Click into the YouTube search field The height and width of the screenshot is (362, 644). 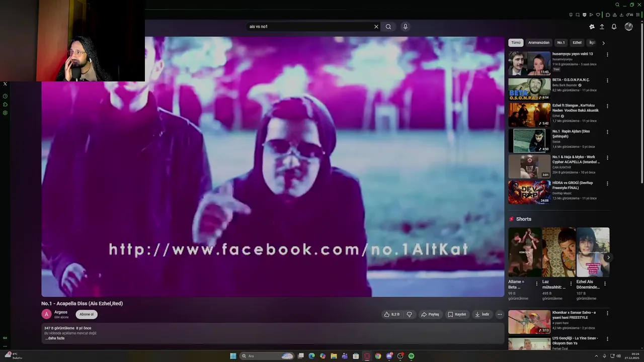tap(309, 27)
